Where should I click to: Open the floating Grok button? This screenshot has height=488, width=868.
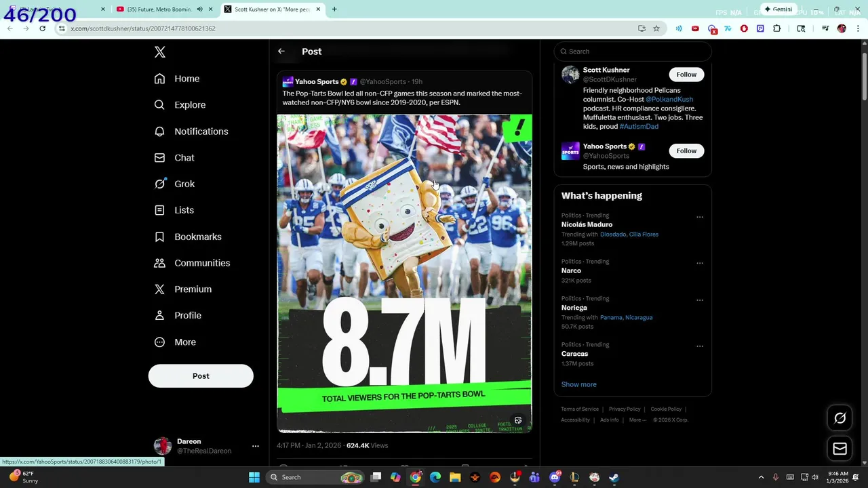[x=840, y=418]
